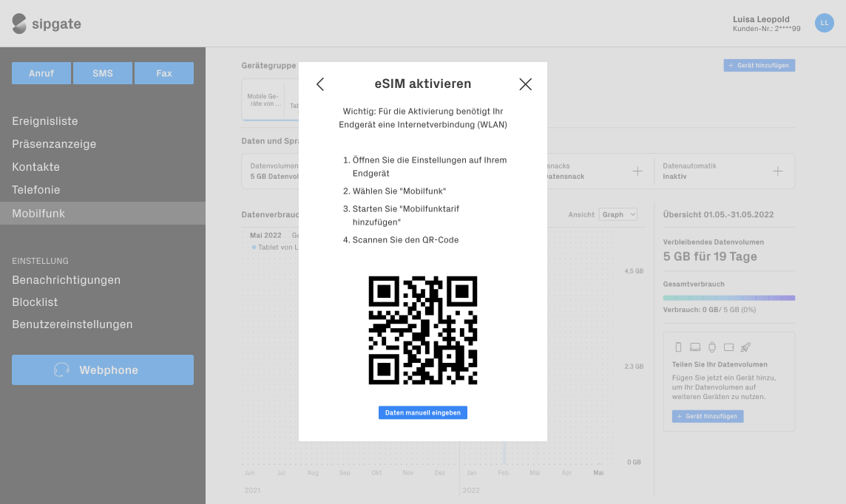Open the LL user avatar
846x504 pixels.
pyautogui.click(x=824, y=23)
